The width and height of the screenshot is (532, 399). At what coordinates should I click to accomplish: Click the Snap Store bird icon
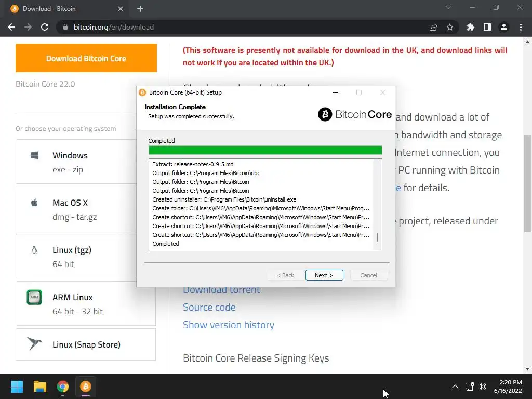(x=34, y=344)
